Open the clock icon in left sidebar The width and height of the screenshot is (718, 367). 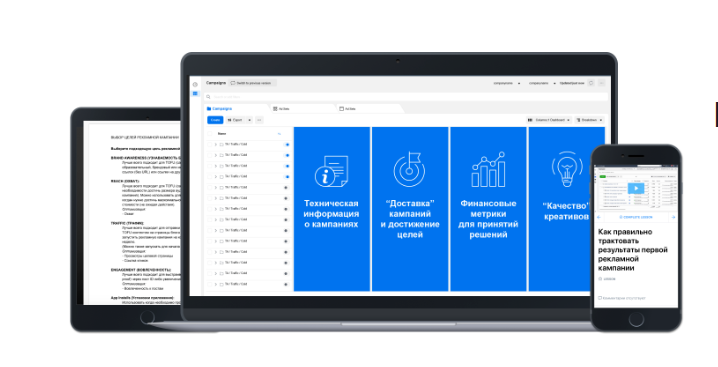pyautogui.click(x=195, y=84)
